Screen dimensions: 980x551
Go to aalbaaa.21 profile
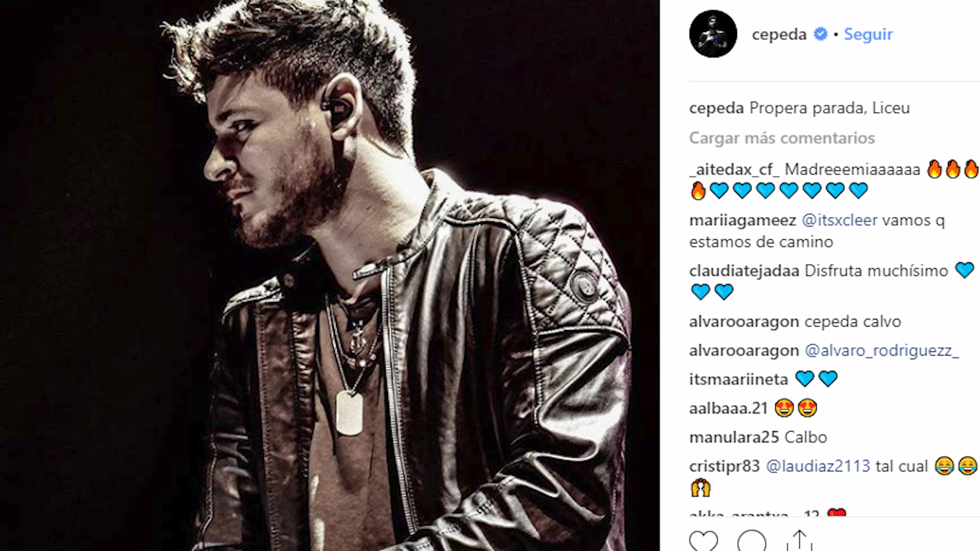[x=728, y=408]
